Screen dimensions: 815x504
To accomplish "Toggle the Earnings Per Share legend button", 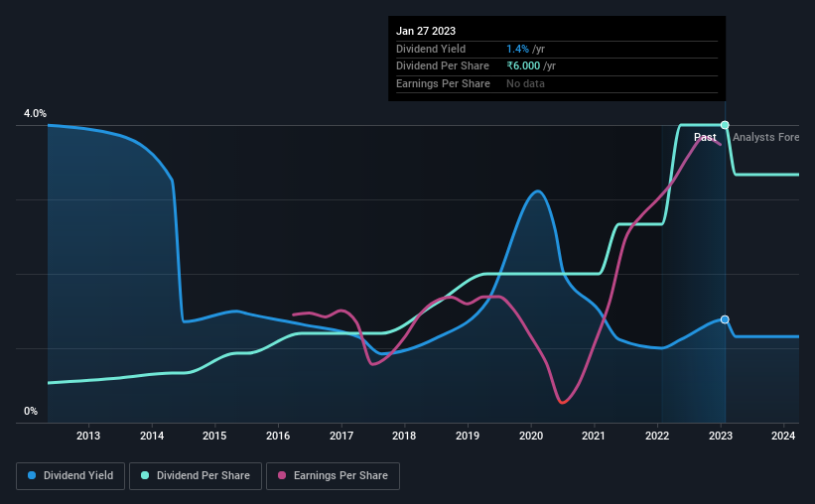I will coord(333,476).
